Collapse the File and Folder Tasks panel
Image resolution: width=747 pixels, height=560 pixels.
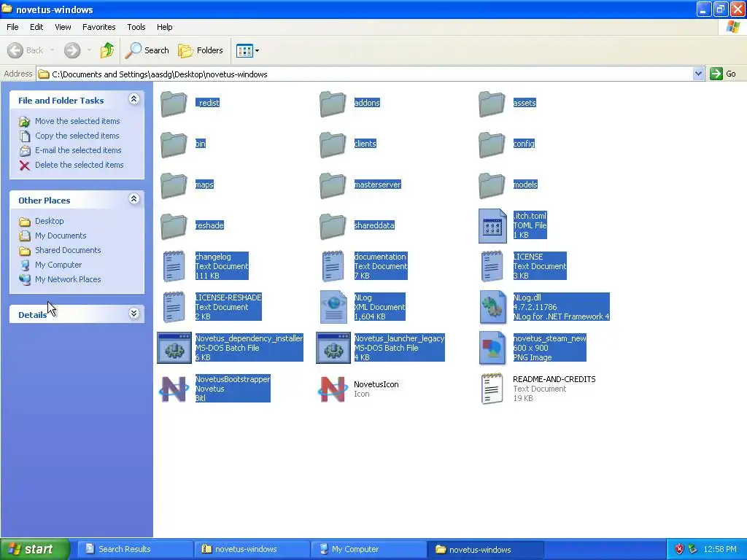(134, 99)
